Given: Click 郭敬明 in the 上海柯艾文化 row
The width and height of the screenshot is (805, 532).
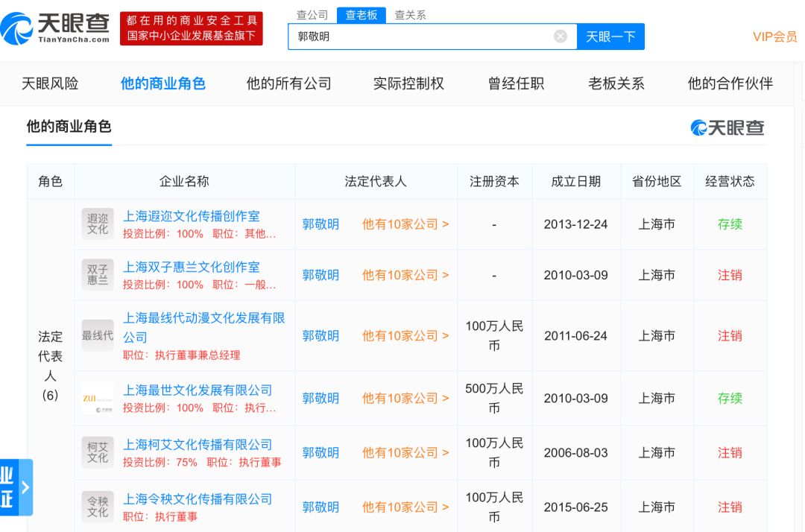Looking at the screenshot, I should point(321,452).
